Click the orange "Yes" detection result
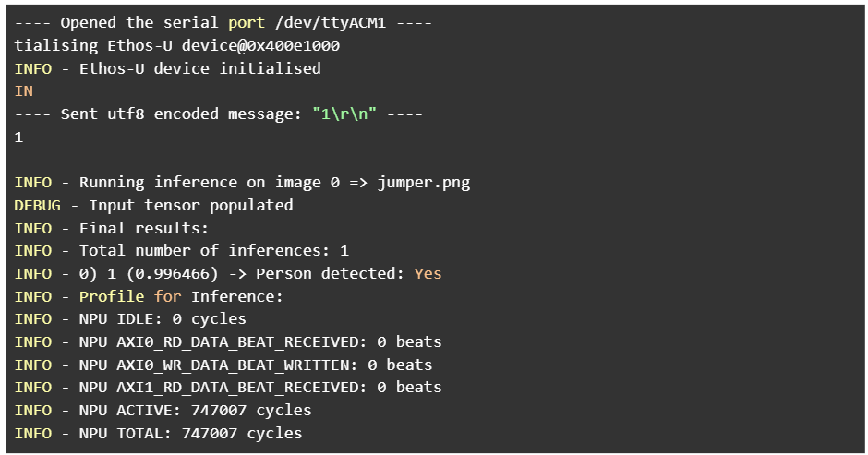868x455 pixels. click(428, 273)
